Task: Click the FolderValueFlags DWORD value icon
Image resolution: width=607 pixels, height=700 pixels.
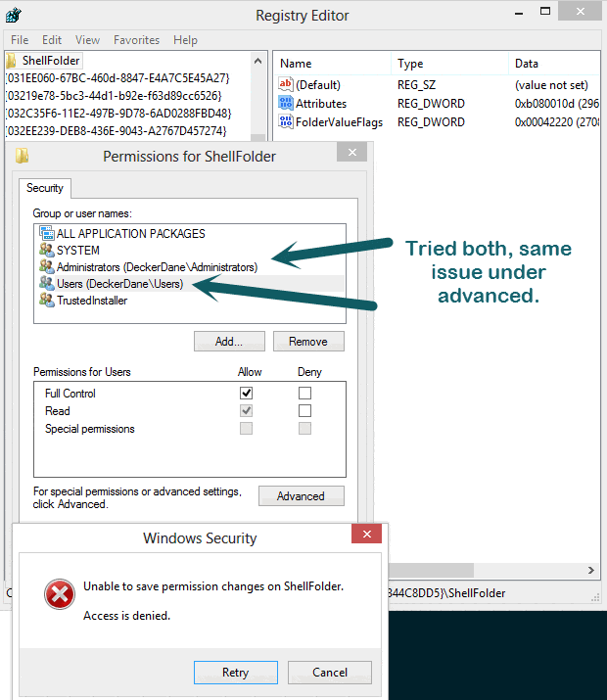Action: 286,121
